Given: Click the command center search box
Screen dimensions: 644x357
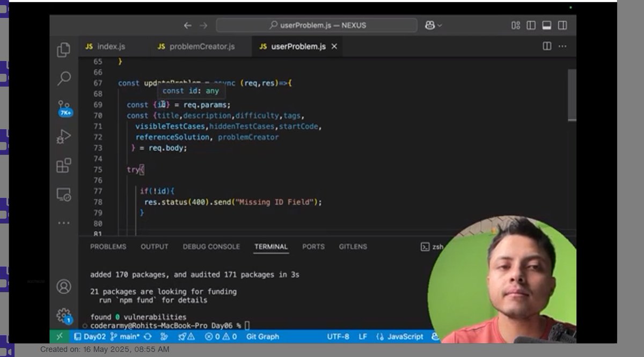Looking at the screenshot, I should click(317, 25).
